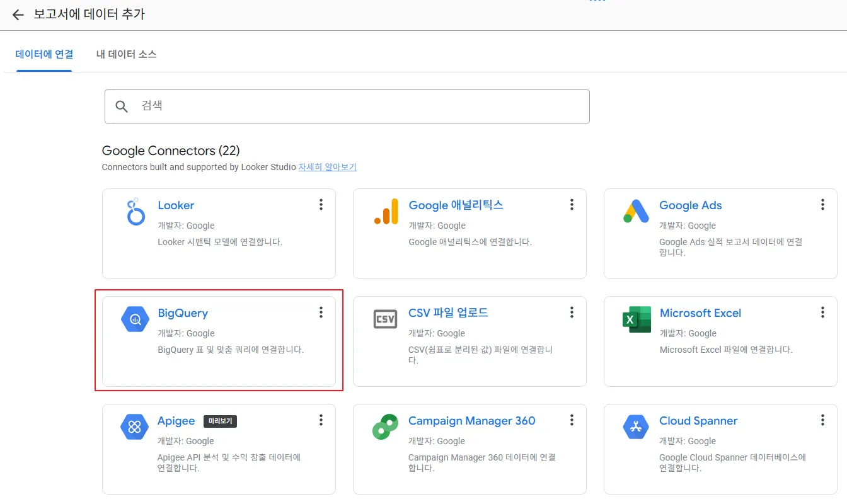Click 개발자: Google under Cloud Spanner
Viewport: 847px width, 504px height.
688,441
